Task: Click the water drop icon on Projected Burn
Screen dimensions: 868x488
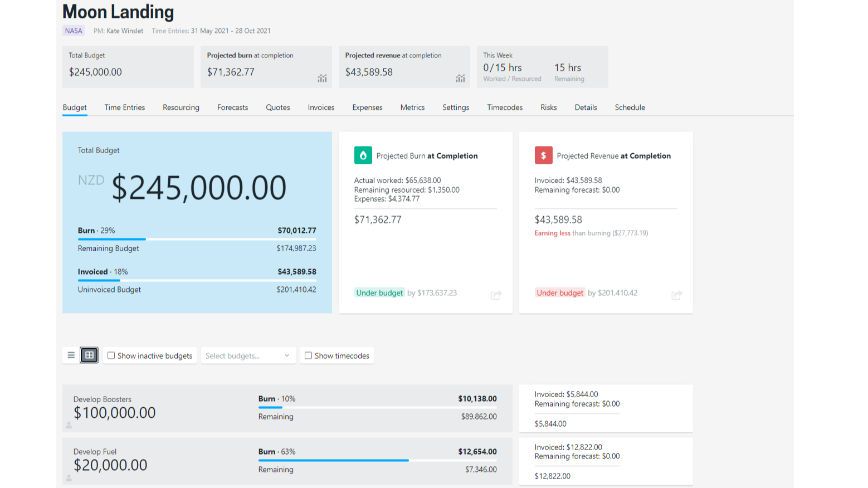Action: coord(363,155)
